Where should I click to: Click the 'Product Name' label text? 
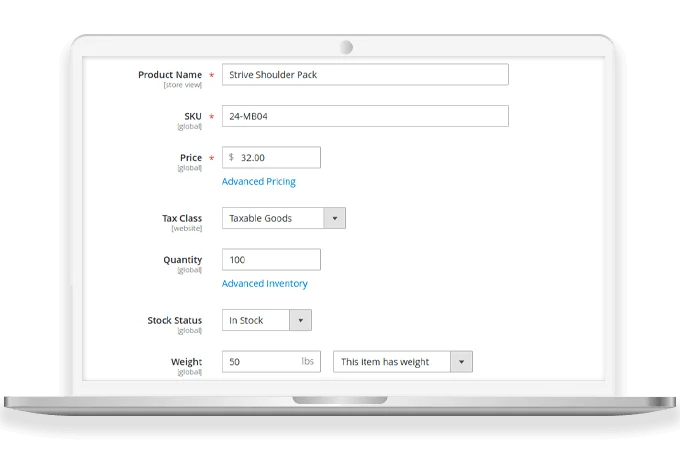[170, 75]
